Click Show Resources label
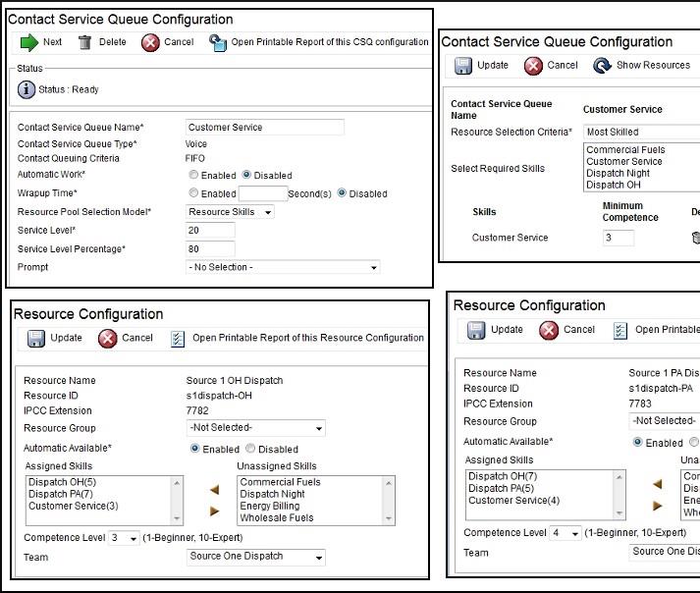The height and width of the screenshot is (593, 700). [x=653, y=65]
